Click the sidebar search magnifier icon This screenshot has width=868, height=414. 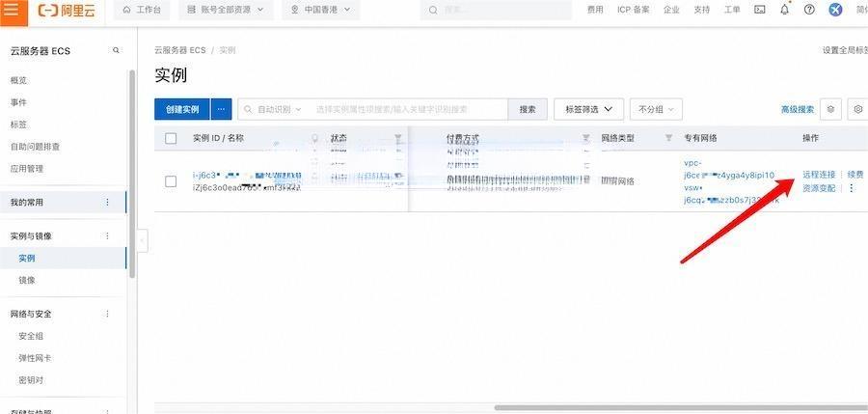116,50
